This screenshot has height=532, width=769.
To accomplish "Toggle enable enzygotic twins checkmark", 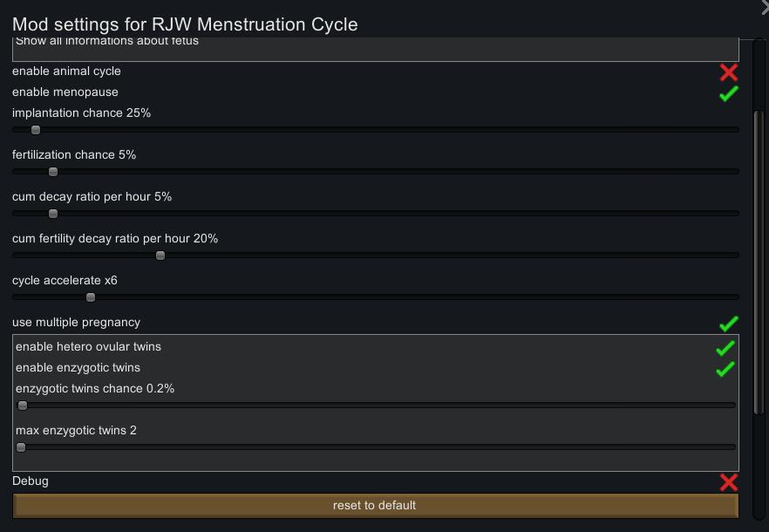I will (x=725, y=369).
